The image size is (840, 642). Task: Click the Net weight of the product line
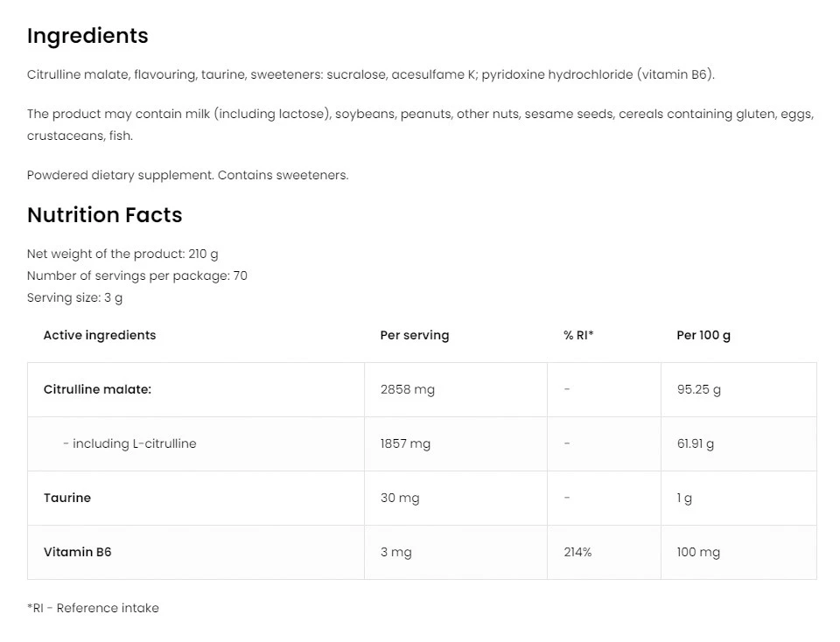[x=122, y=254]
